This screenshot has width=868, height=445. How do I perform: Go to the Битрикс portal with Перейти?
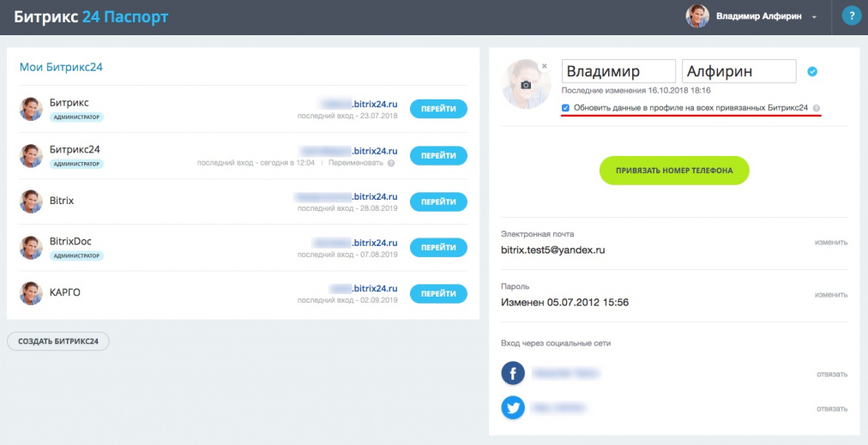pos(438,109)
